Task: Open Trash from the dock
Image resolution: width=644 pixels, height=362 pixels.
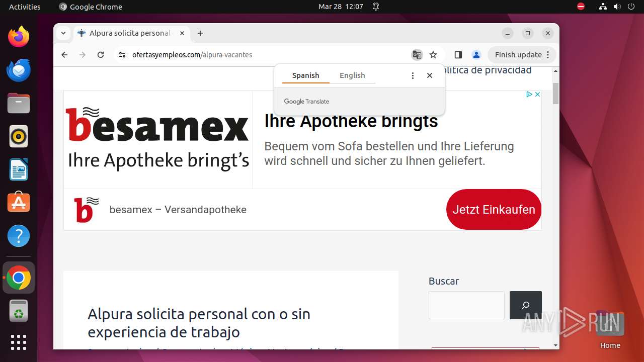Action: click(19, 311)
